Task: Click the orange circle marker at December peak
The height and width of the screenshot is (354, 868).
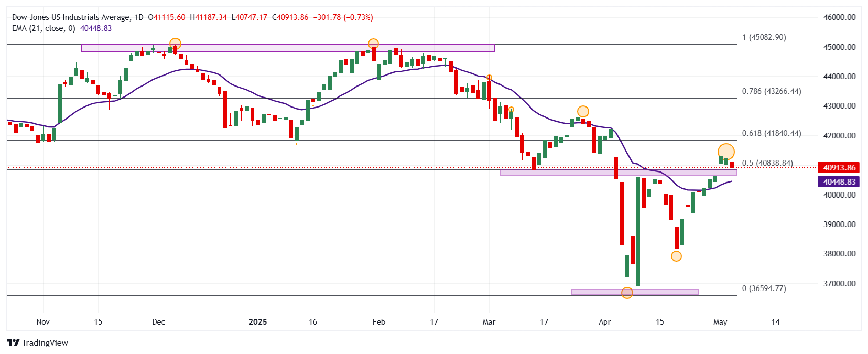Action: click(175, 44)
